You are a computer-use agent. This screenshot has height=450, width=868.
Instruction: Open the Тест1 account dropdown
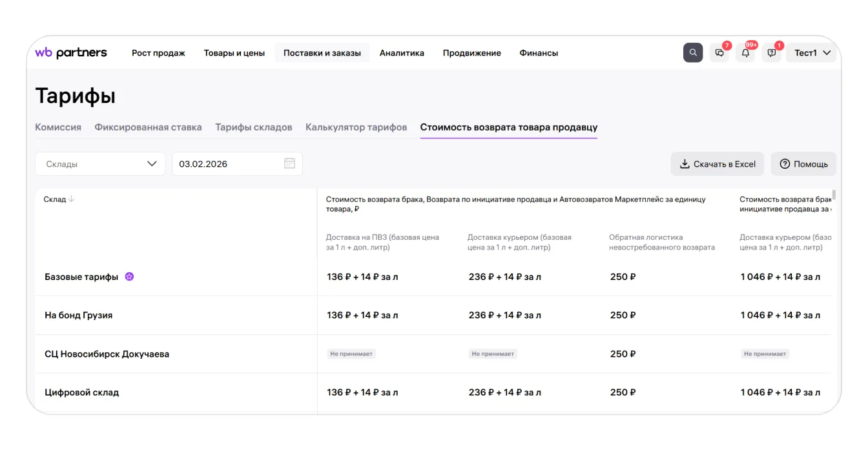811,53
